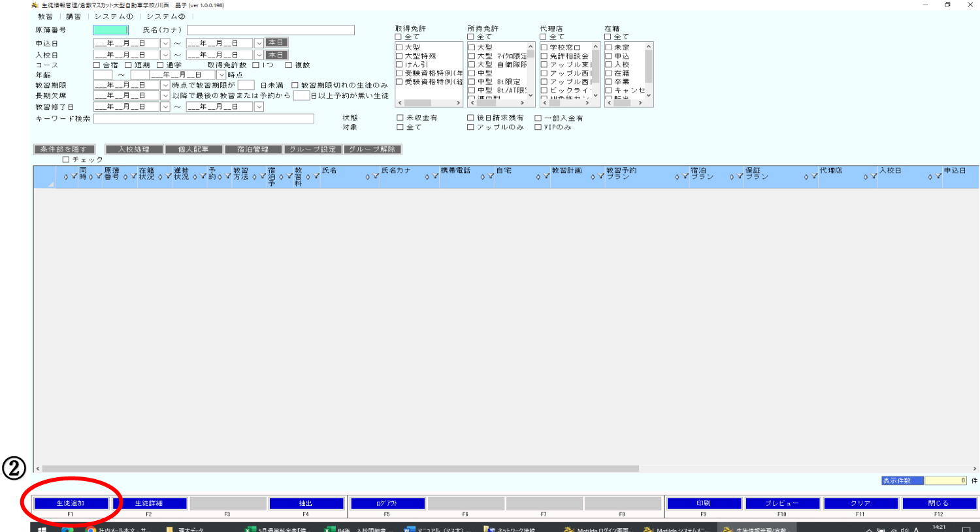Click the filter icon in 入校日 column header
Viewport: 980px width, 532px height.
[x=938, y=177]
